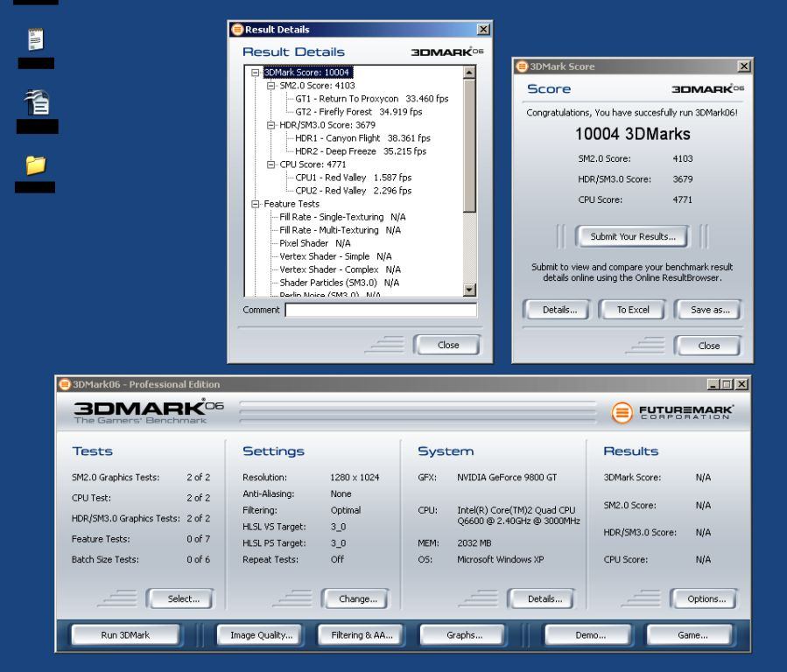This screenshot has width=787, height=672.
Task: Export the score with To Excel
Action: click(633, 310)
